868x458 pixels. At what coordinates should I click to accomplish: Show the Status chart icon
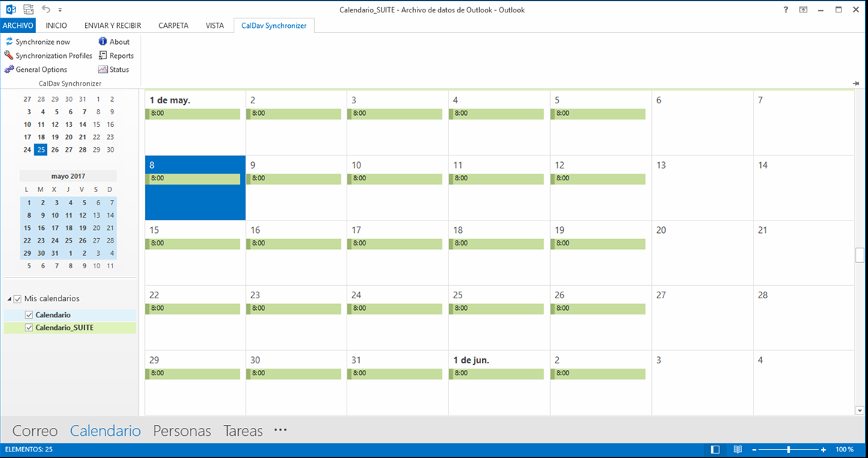(x=103, y=69)
